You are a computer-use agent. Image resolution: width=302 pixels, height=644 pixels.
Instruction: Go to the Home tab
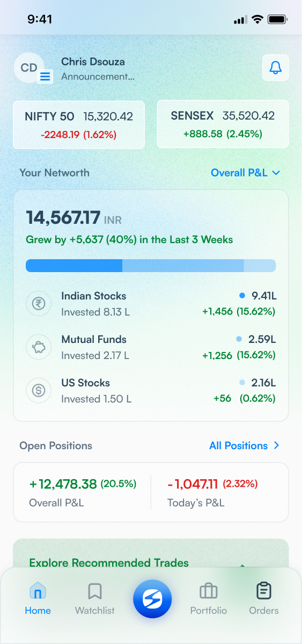coord(38,599)
